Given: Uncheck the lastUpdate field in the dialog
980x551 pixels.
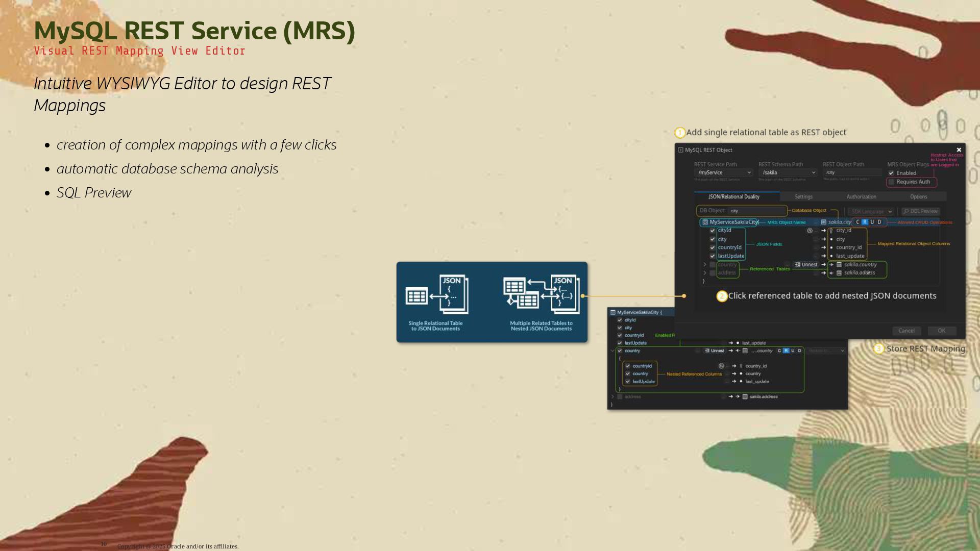Looking at the screenshot, I should coord(713,256).
